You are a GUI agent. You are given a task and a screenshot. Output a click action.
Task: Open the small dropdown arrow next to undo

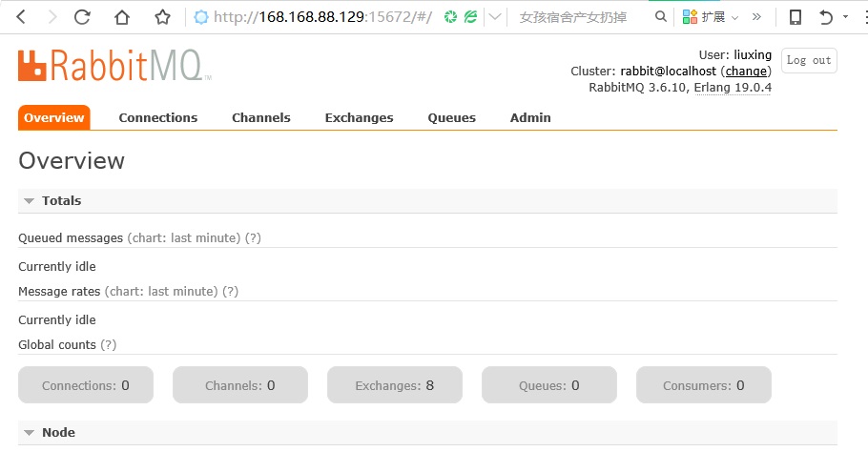pyautogui.click(x=845, y=16)
